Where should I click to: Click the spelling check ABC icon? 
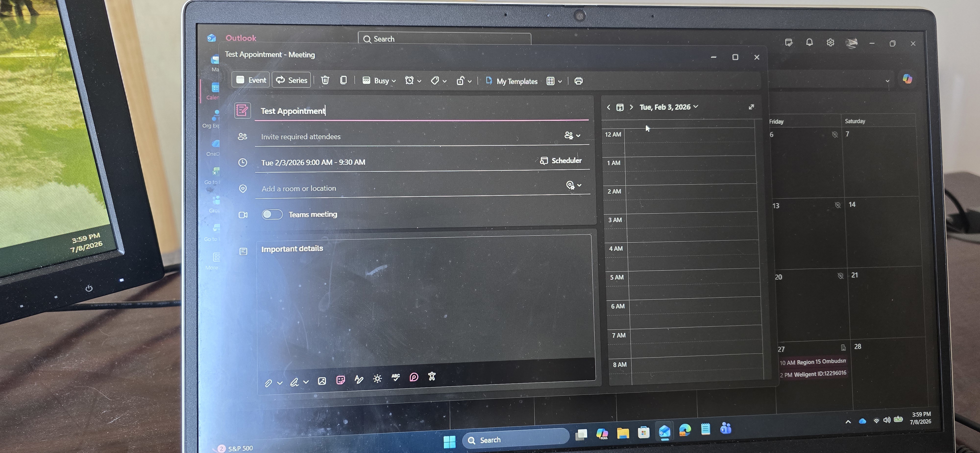point(396,377)
